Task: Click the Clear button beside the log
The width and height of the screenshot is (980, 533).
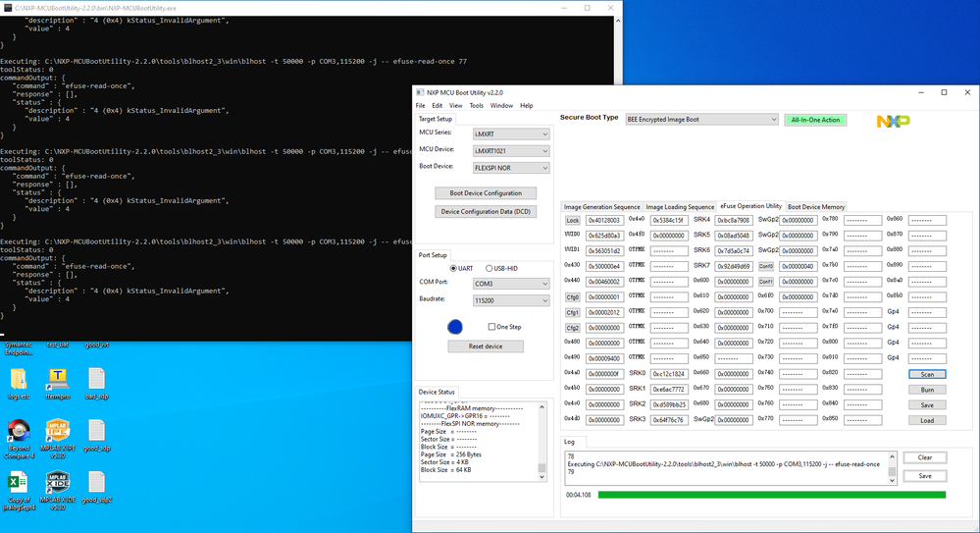Action: coord(924,457)
